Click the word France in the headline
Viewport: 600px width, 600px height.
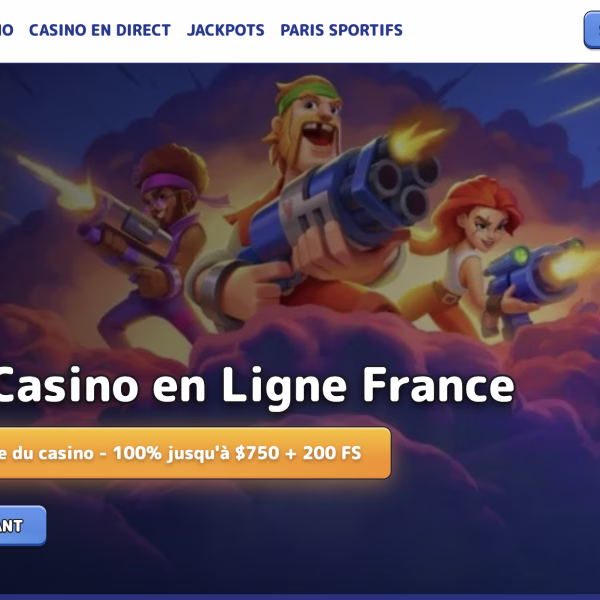[439, 385]
